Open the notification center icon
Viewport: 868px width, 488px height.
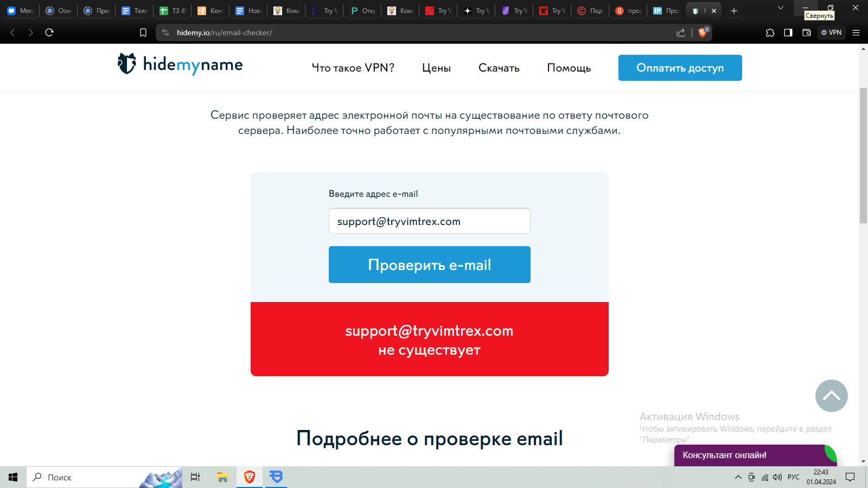point(850,477)
